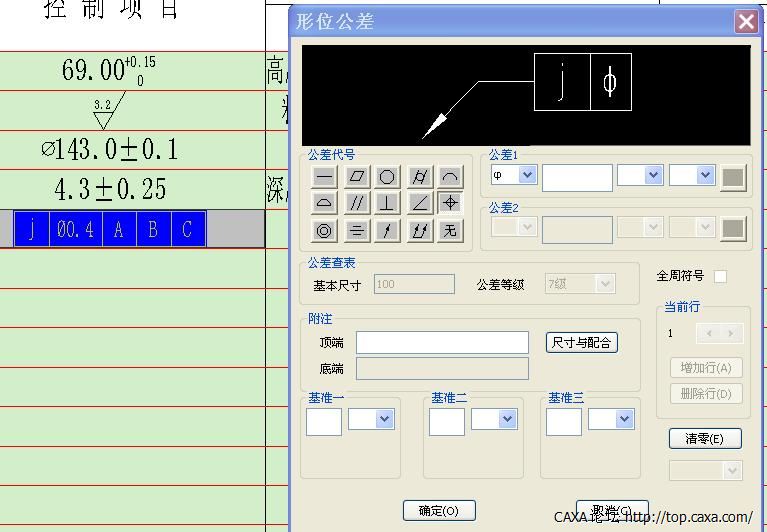Click the 公差1 tolerance value field
This screenshot has height=532, width=767.
[x=577, y=178]
